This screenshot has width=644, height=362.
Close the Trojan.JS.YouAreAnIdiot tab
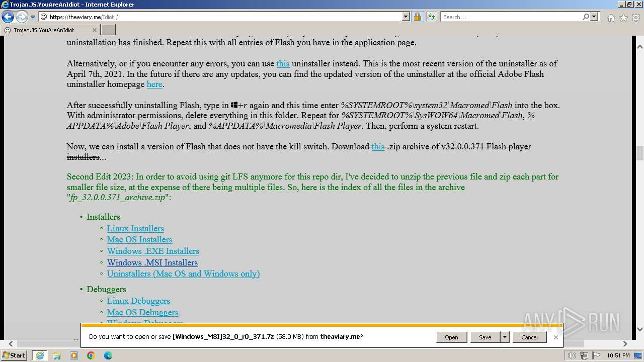click(94, 30)
